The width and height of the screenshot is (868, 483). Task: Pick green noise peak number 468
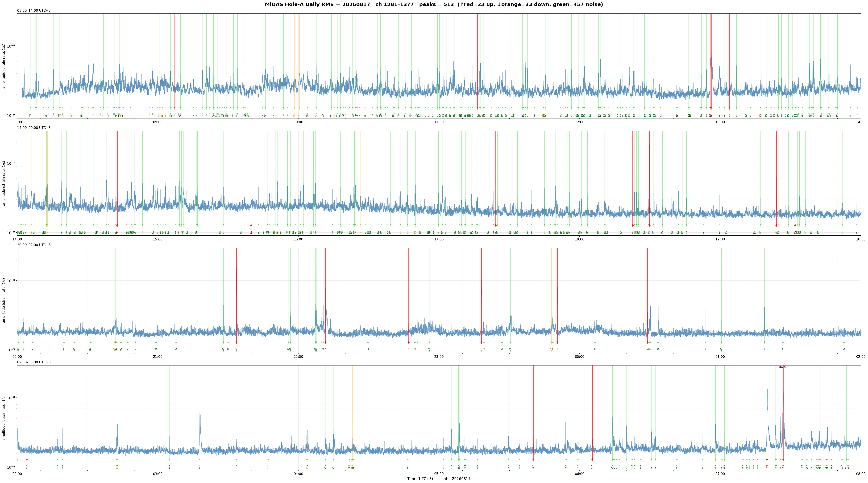coord(566,467)
